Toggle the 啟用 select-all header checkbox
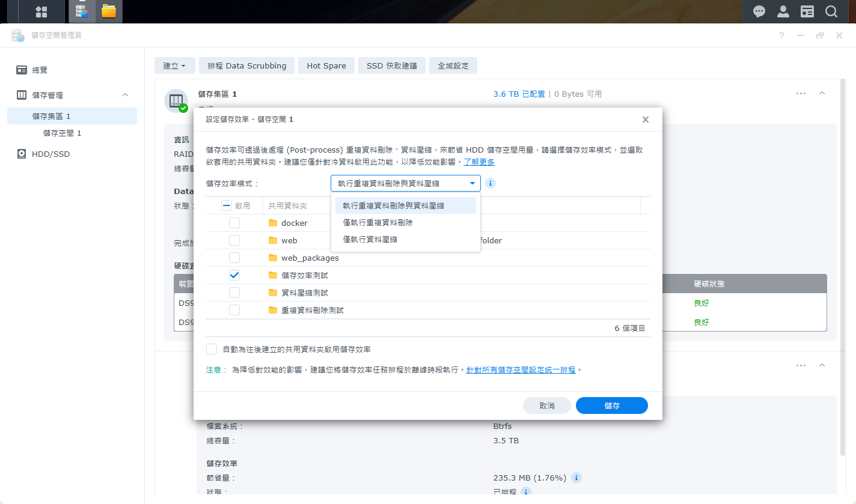This screenshot has height=504, width=856. (x=227, y=205)
